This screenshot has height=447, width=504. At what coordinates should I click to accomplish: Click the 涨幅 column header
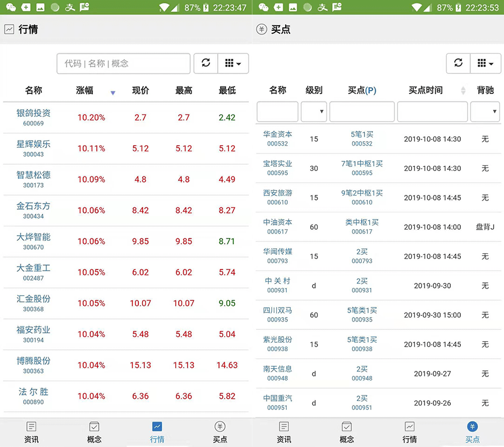85,90
